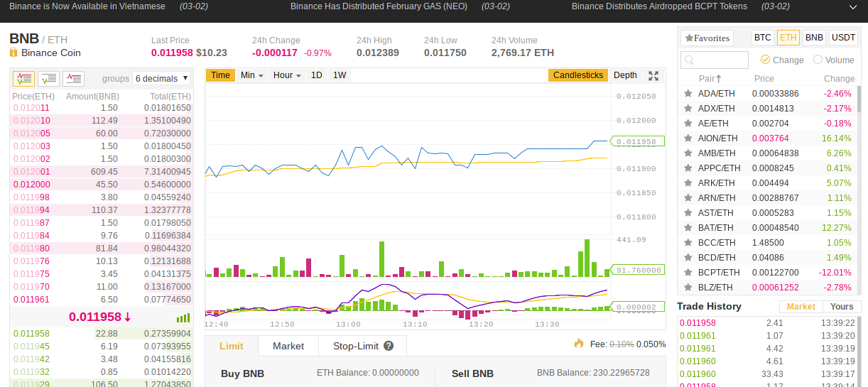Switch to BTC market tab

[762, 38]
